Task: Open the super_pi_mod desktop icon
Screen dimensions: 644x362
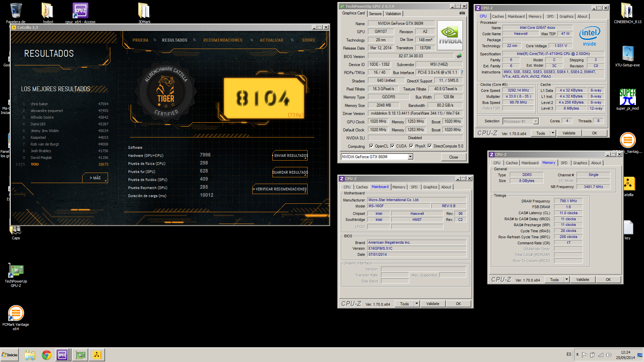Action: click(x=627, y=99)
